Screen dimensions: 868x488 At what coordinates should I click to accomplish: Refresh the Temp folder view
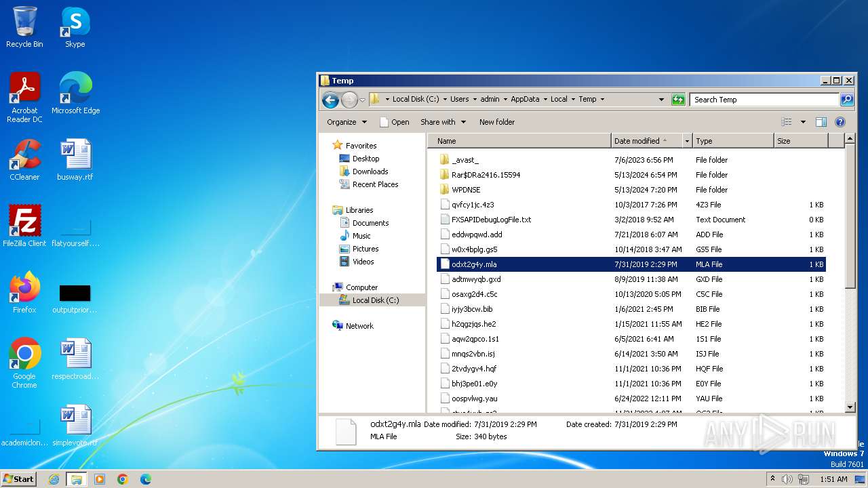pyautogui.click(x=678, y=100)
